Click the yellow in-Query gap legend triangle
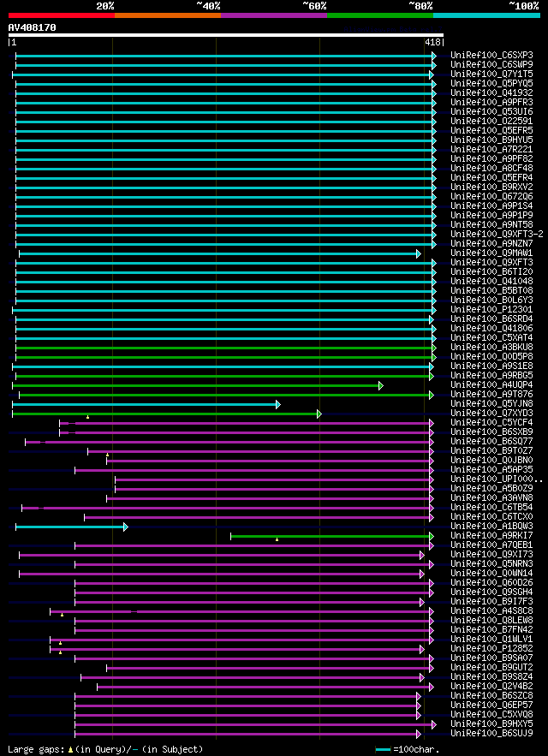Image resolution: width=548 pixels, height=756 pixels. click(x=70, y=750)
